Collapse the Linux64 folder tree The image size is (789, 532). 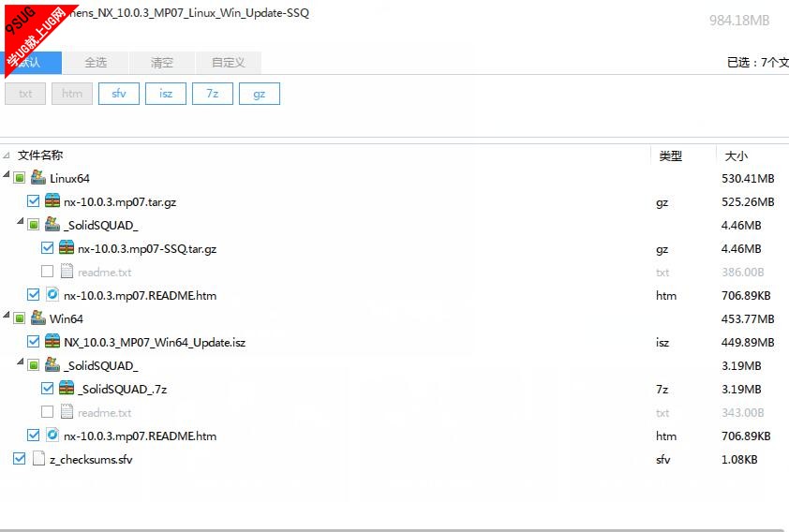point(6,174)
